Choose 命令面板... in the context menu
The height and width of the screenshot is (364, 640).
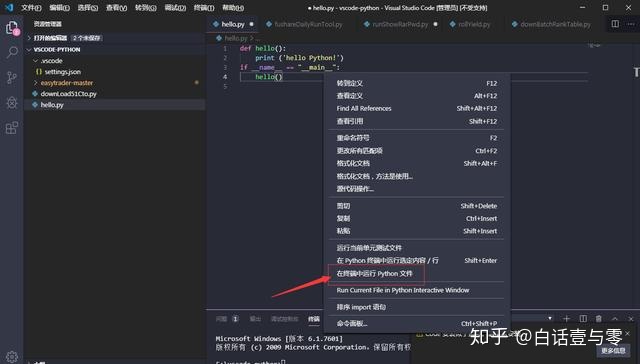coord(416,324)
